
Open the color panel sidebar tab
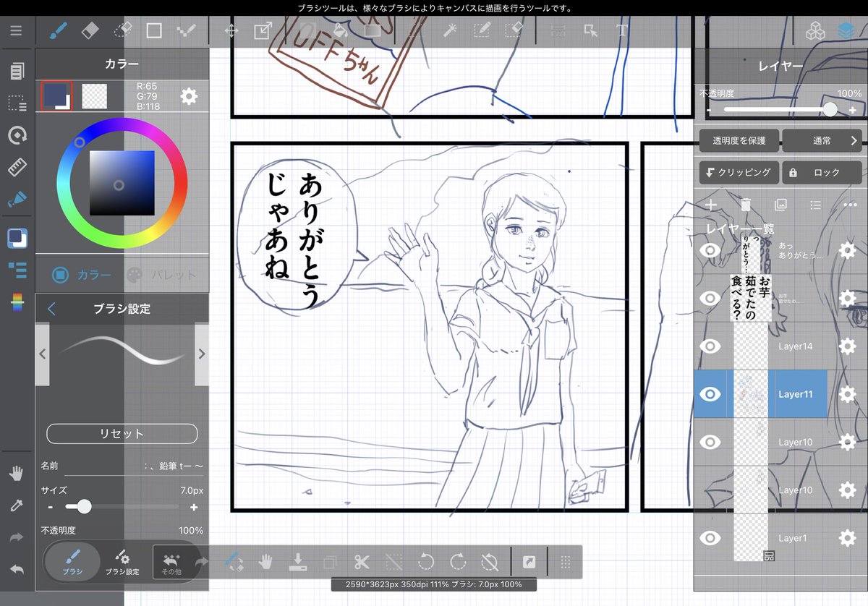pos(17,238)
